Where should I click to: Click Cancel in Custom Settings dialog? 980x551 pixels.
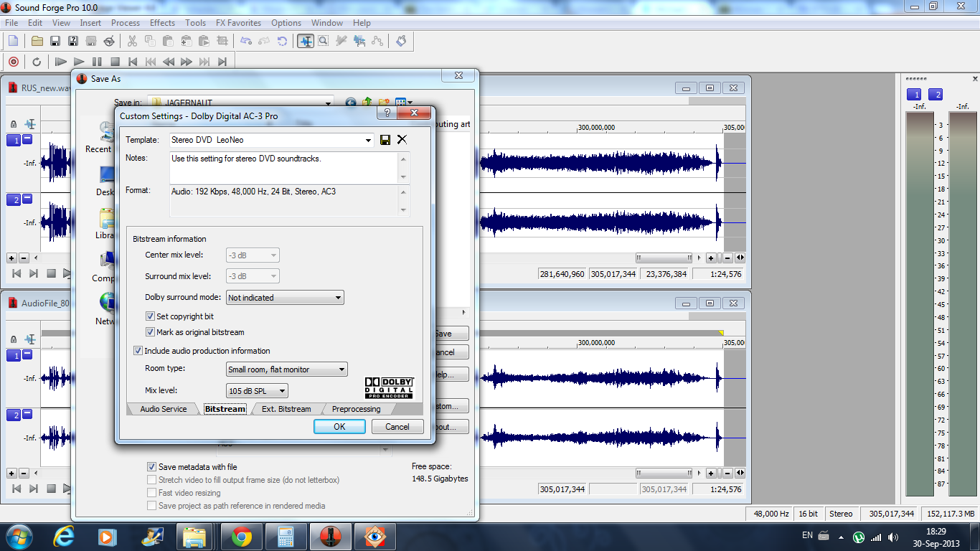click(x=397, y=426)
